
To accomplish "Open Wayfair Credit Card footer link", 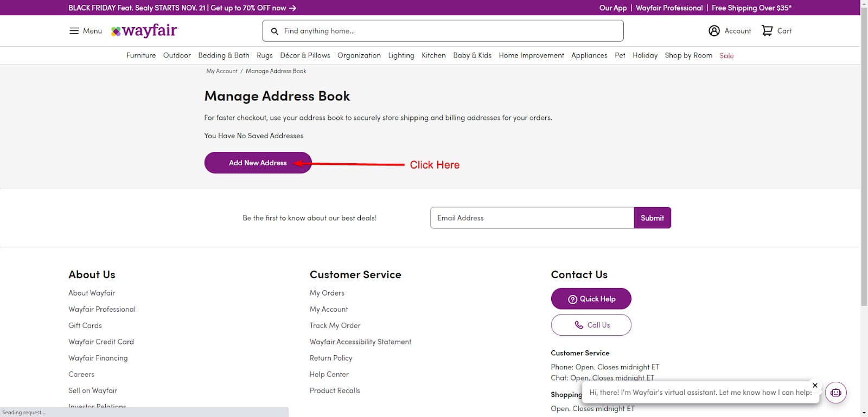I will pyautogui.click(x=101, y=342).
